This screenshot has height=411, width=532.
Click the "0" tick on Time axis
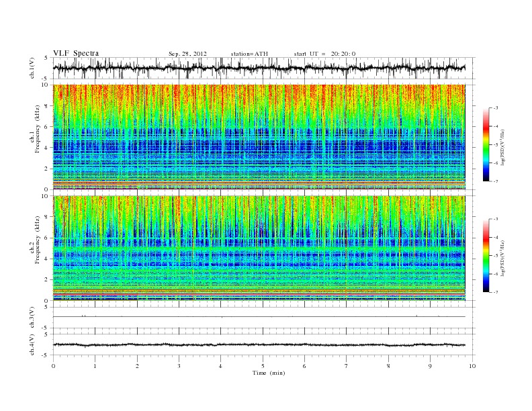[x=53, y=366]
